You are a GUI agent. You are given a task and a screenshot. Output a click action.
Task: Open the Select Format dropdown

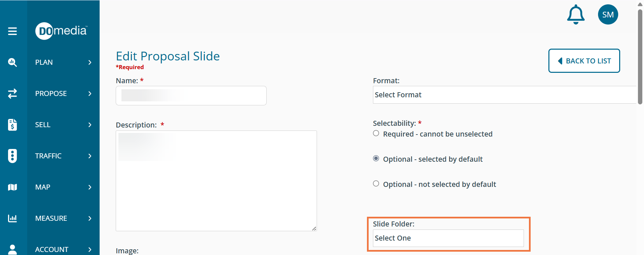504,95
